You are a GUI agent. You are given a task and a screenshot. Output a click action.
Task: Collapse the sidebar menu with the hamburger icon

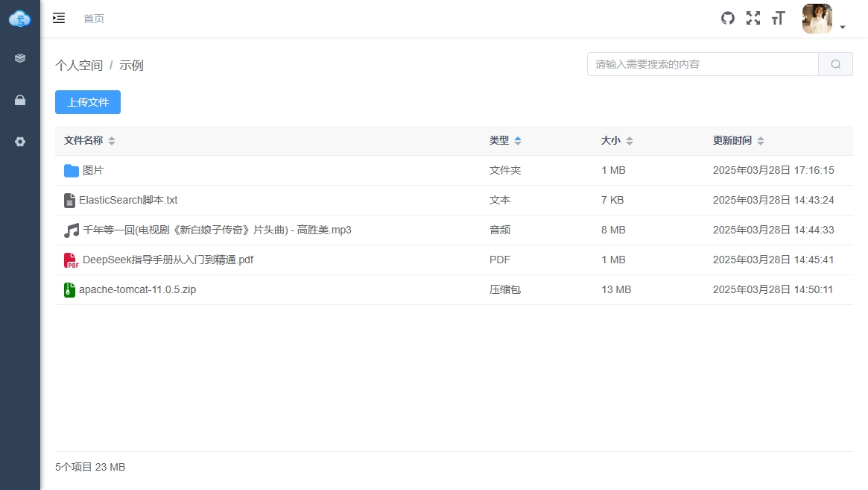(59, 19)
